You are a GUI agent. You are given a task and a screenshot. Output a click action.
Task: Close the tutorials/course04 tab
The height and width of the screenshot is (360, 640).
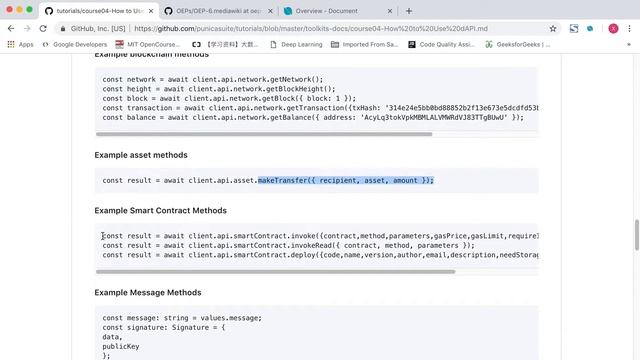pos(151,11)
